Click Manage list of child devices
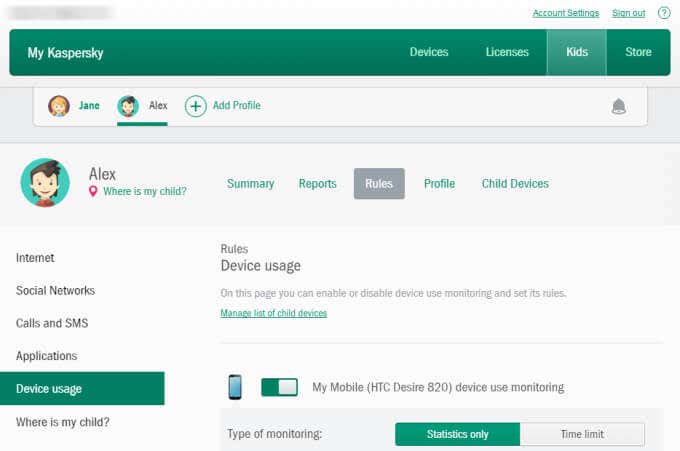This screenshot has width=680, height=451. click(x=273, y=313)
